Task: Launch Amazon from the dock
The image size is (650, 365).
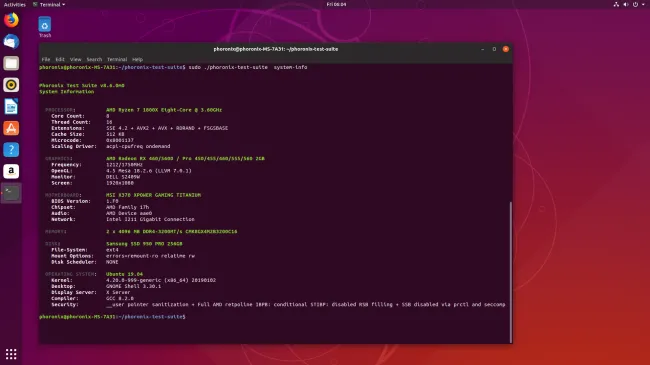Action: [11, 171]
